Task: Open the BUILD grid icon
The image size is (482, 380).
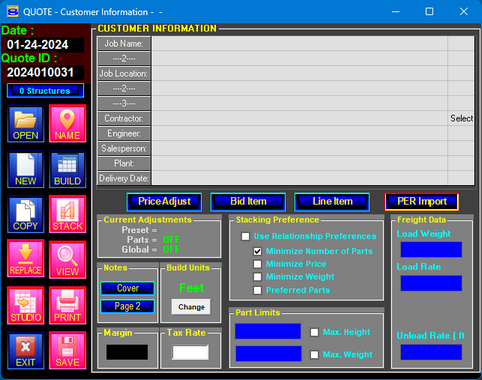Action: (x=67, y=169)
